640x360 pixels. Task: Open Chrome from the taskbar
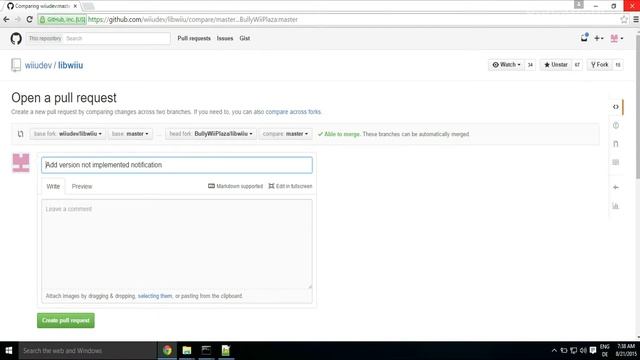167,351
